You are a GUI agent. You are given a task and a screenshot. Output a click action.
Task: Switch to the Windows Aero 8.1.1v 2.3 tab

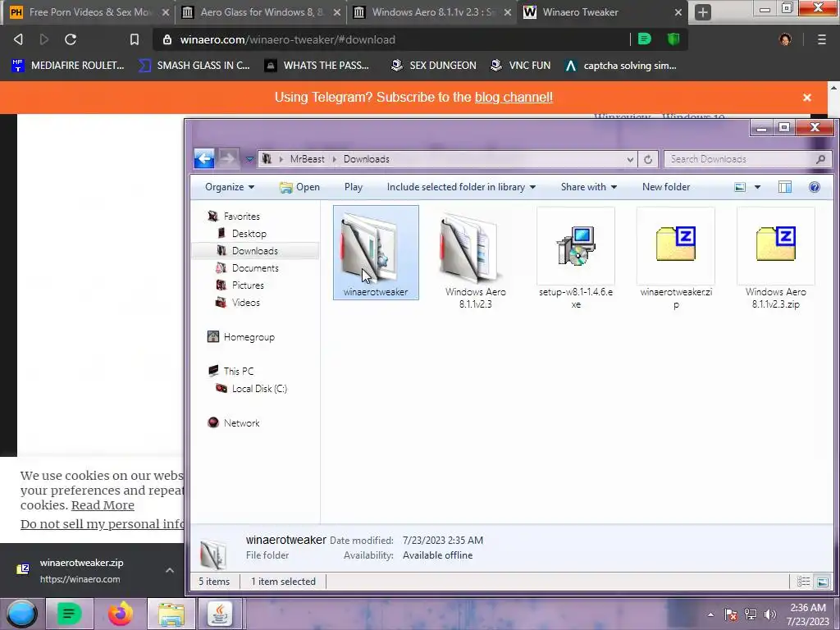tap(431, 12)
